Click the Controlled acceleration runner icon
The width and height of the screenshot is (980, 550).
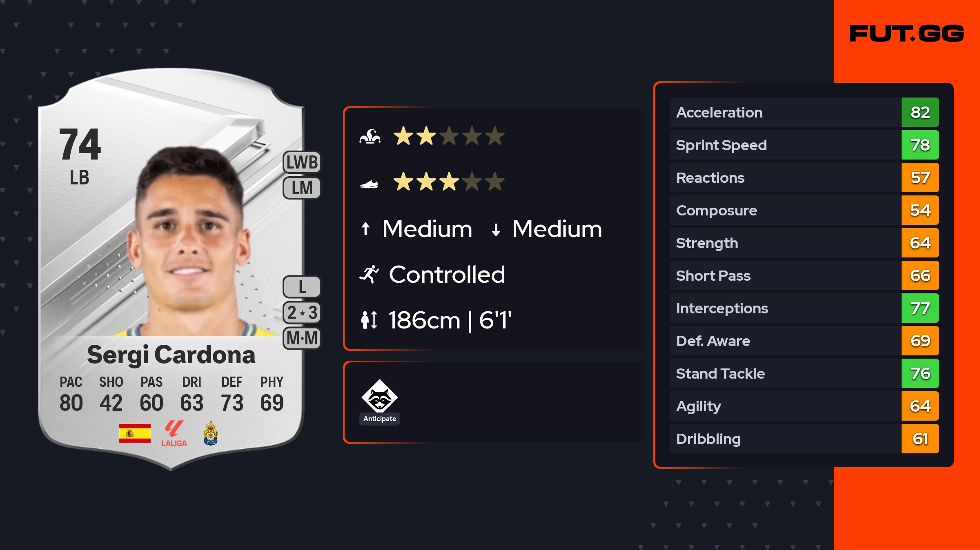369,274
